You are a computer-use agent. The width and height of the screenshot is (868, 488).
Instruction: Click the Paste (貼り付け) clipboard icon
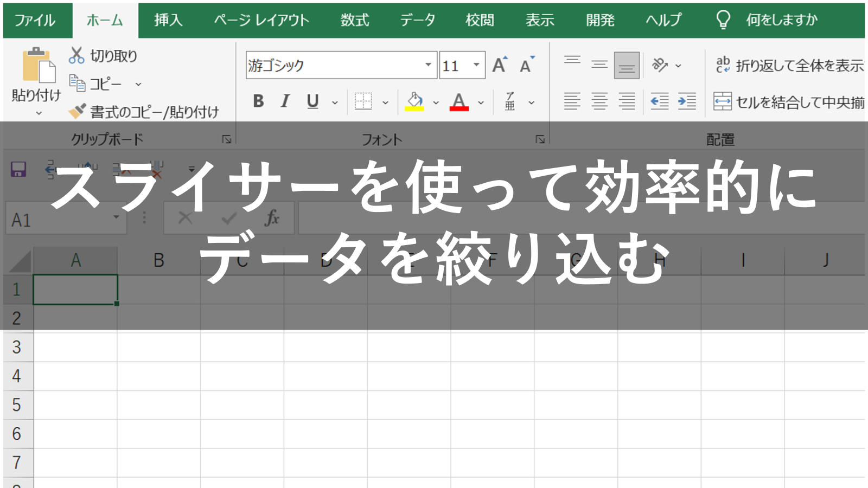tap(39, 65)
